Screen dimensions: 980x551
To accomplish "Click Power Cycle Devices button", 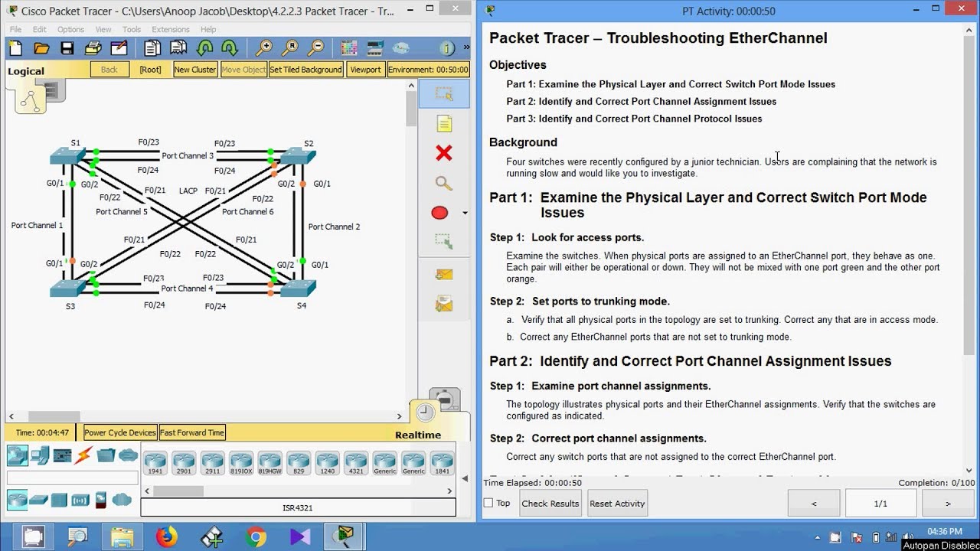I will click(120, 432).
